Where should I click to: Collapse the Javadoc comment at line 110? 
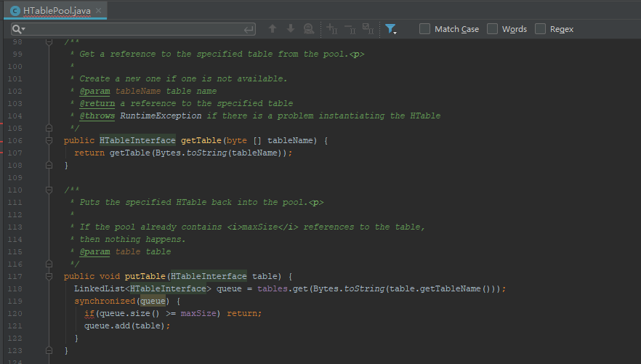[49, 190]
